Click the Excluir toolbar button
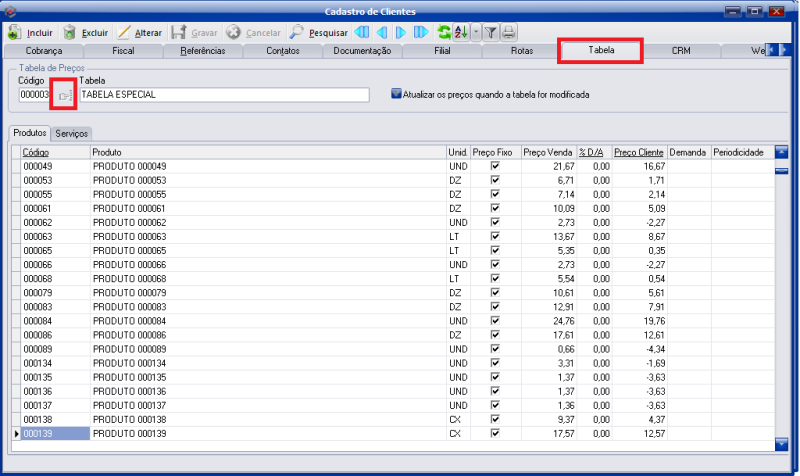The height and width of the screenshot is (476, 800). 85,33
